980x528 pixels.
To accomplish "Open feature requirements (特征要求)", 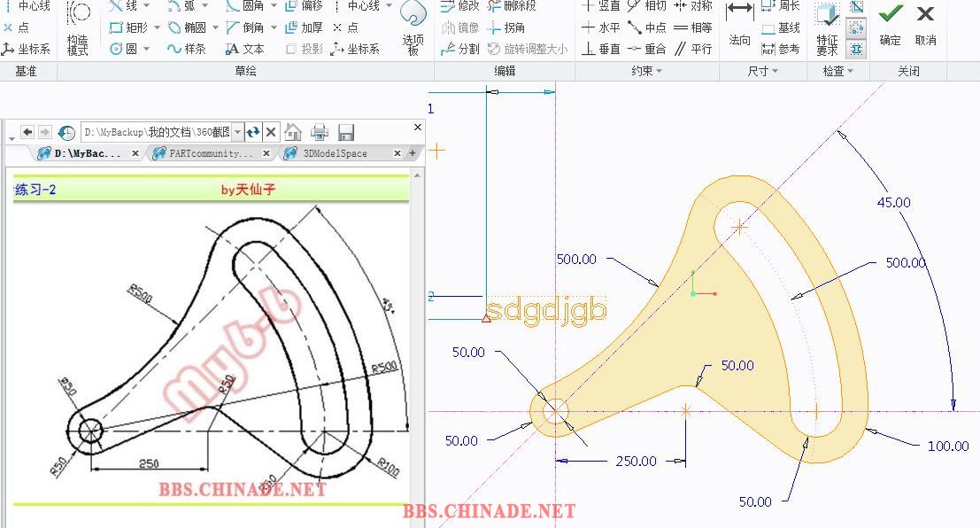I will point(827,28).
